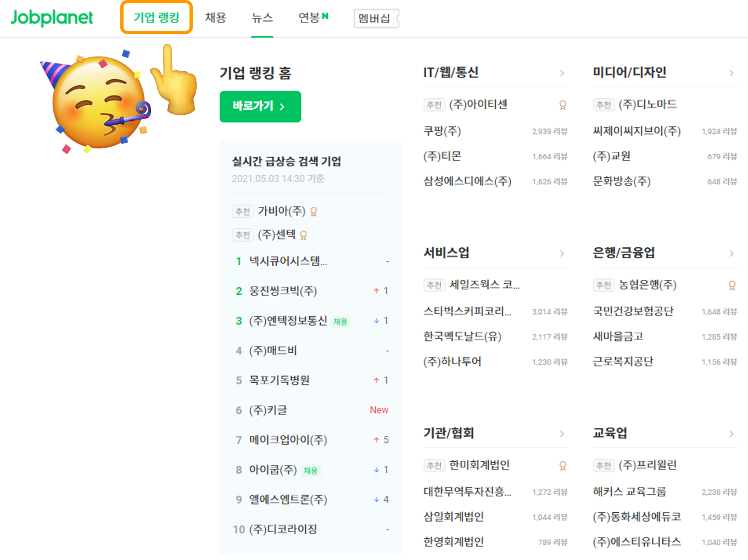This screenshot has width=748, height=560.
Task: Click 채용 tag next to (주)엔텍정보통신
Action: click(340, 322)
